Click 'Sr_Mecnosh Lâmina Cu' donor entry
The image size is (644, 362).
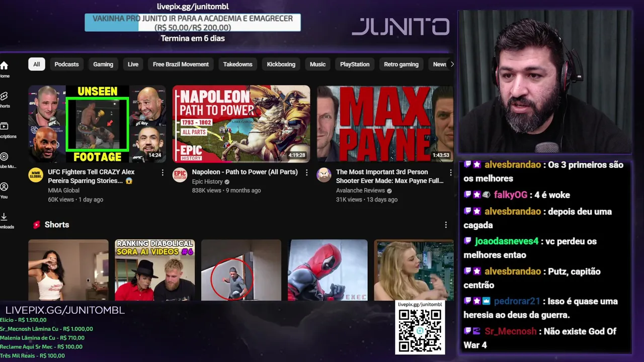[x=46, y=329]
